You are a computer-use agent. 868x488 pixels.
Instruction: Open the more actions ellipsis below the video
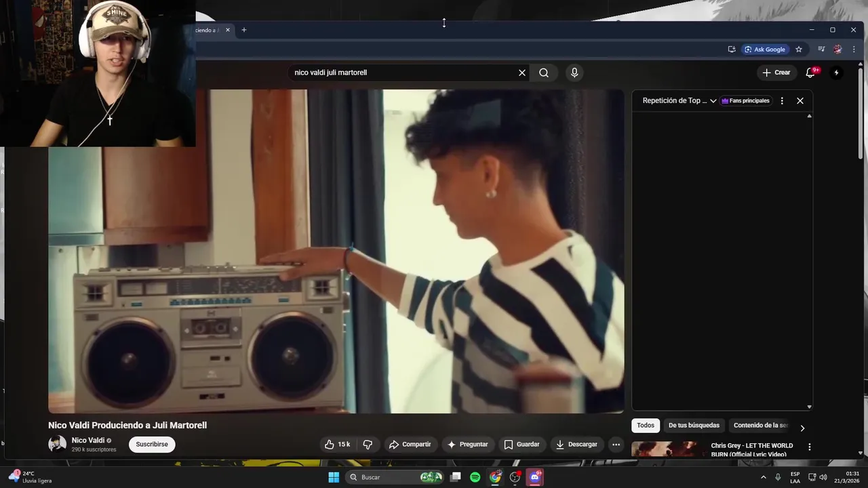coord(616,445)
